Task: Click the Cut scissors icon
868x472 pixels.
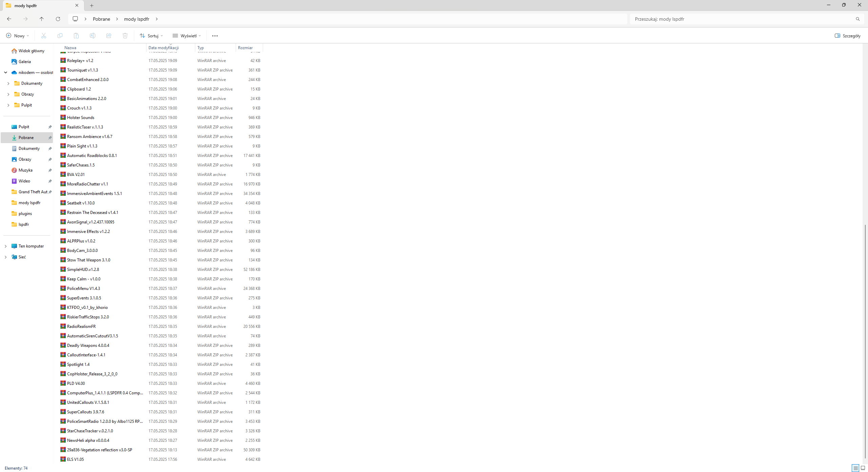Action: (44, 36)
